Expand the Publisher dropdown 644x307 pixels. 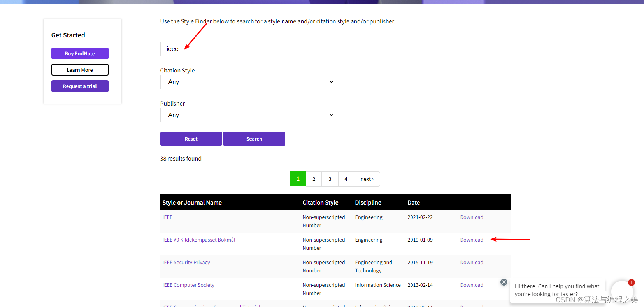247,115
